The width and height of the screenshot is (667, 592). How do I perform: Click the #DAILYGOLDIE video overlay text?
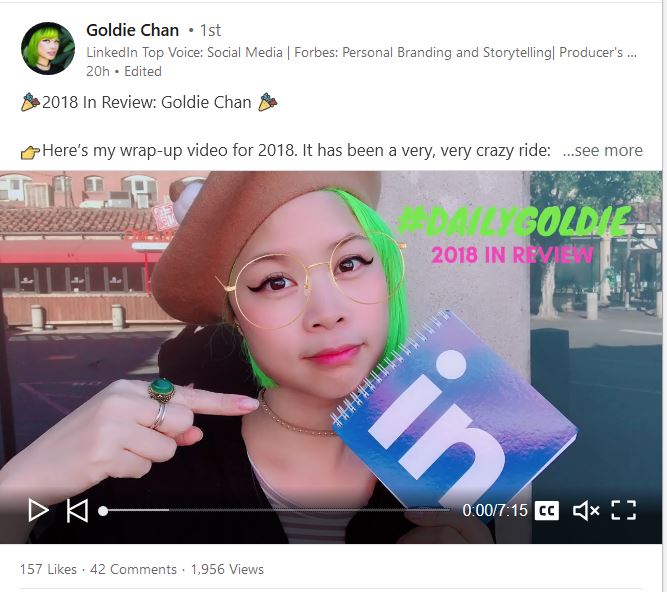[514, 221]
